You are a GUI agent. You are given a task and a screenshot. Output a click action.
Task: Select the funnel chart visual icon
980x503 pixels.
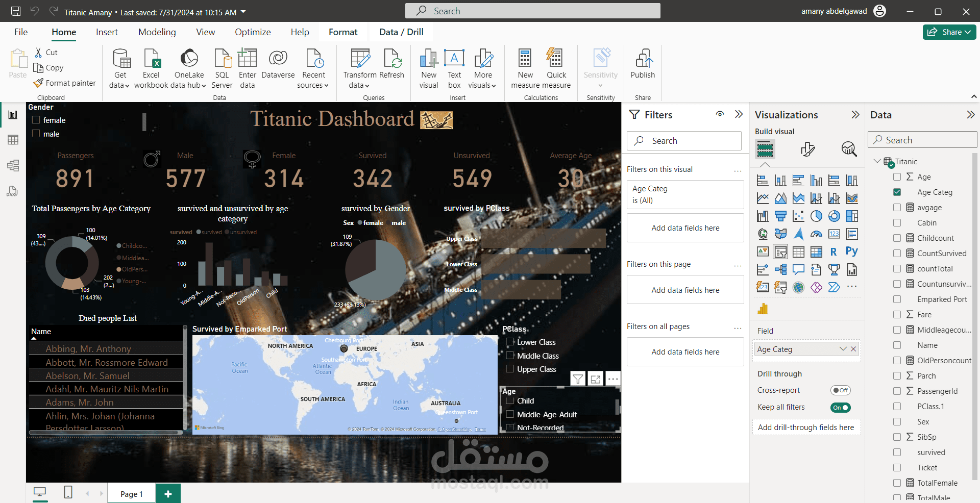780,216
